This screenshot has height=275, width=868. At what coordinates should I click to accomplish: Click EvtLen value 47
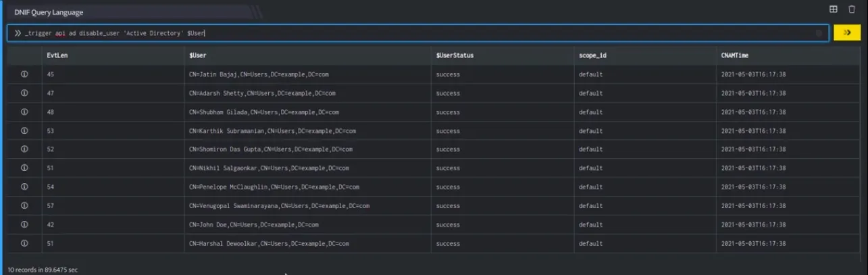point(50,93)
